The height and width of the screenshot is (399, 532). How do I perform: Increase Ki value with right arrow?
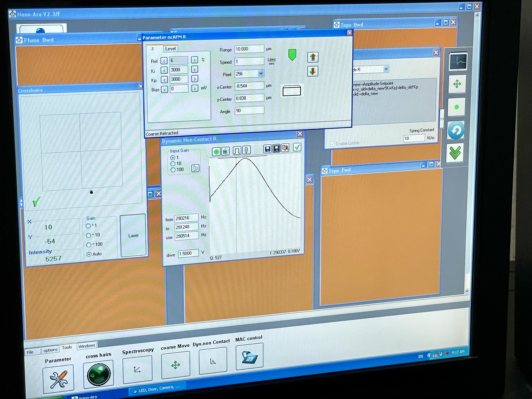(x=195, y=70)
